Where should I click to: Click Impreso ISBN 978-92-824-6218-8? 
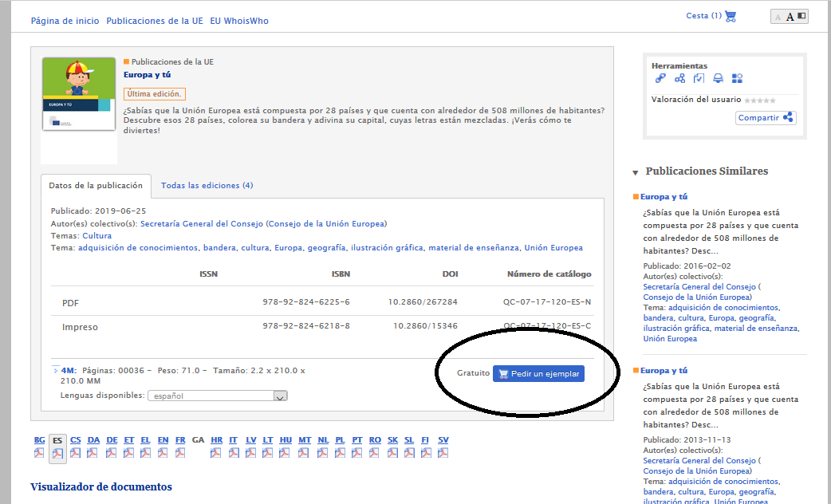[x=306, y=326]
